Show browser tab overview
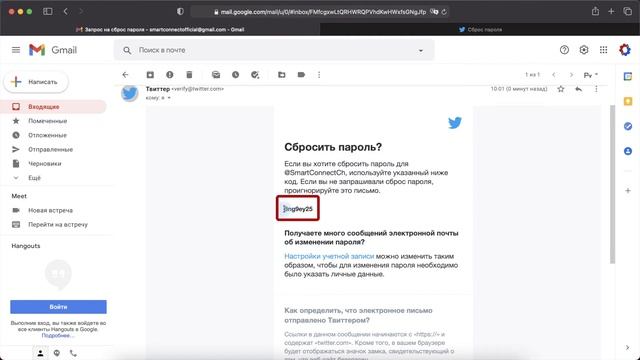Screen dimensions: 640x360 [627, 11]
